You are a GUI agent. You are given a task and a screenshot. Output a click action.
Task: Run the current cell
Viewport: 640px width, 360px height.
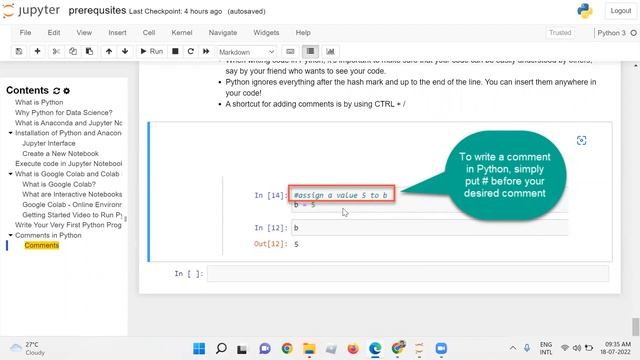click(151, 51)
